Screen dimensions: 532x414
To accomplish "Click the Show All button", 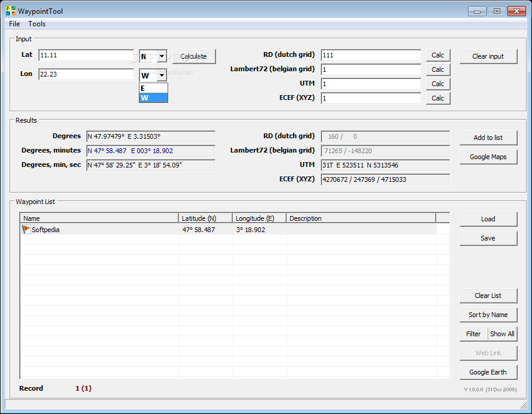I will click(502, 334).
